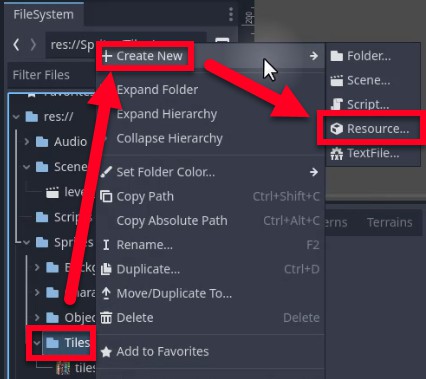Image resolution: width=426 pixels, height=379 pixels.
Task: Choose Resource... from Create New submenu
Action: [x=373, y=129]
